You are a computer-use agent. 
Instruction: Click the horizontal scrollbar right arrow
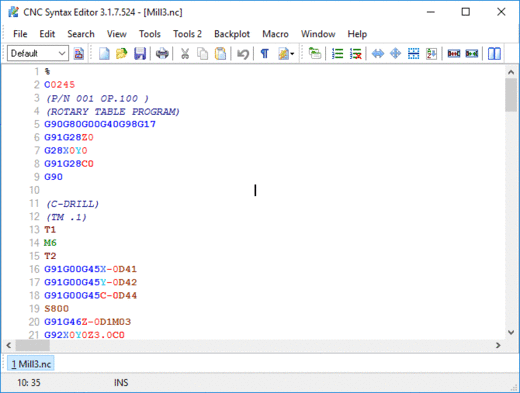click(x=498, y=345)
